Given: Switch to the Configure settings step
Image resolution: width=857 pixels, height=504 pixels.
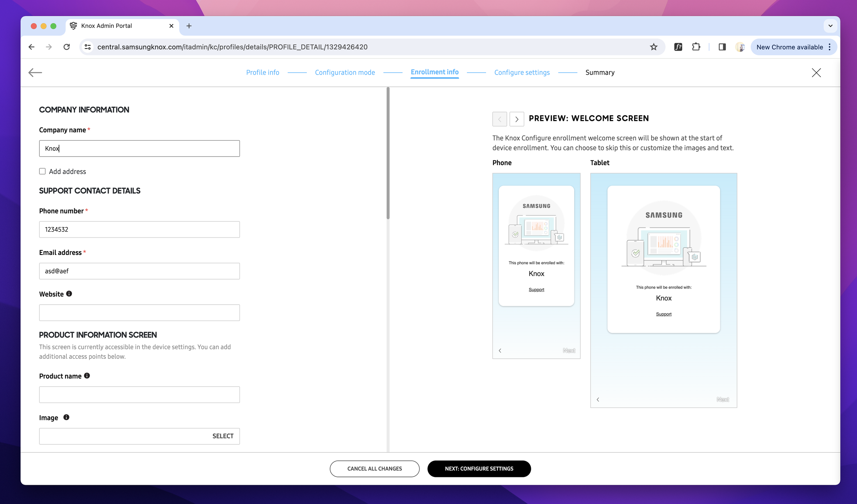Looking at the screenshot, I should pos(522,72).
